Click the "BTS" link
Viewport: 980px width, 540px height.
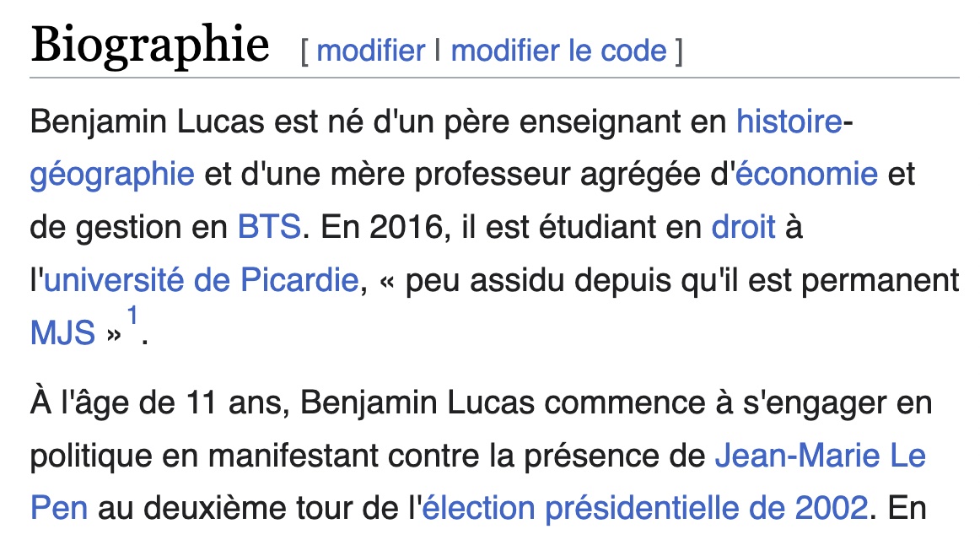(269, 227)
